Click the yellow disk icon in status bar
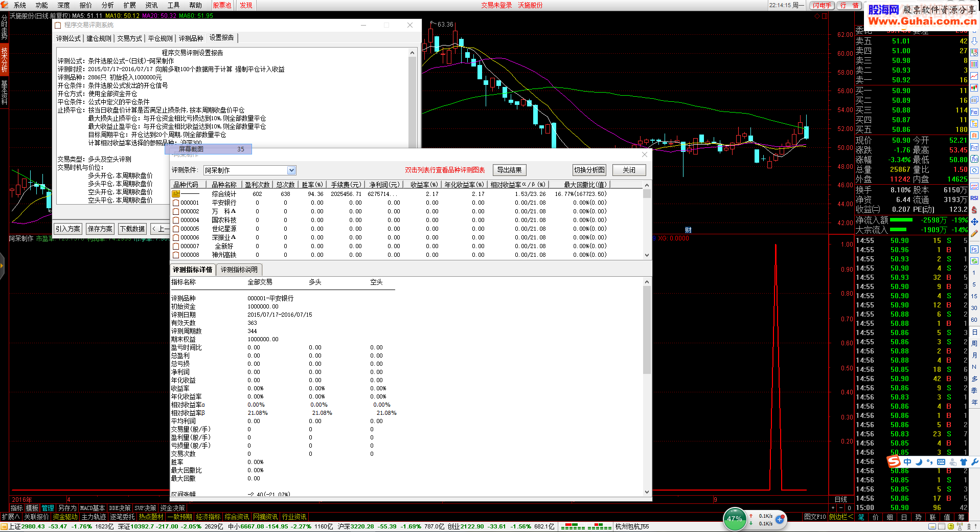 950,526
